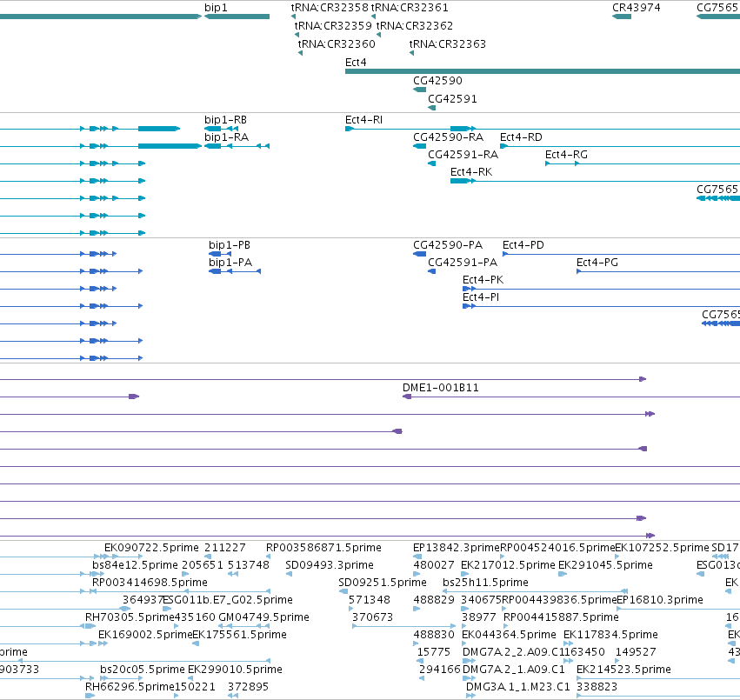Click the EK044364.5prime EST label

click(509, 635)
